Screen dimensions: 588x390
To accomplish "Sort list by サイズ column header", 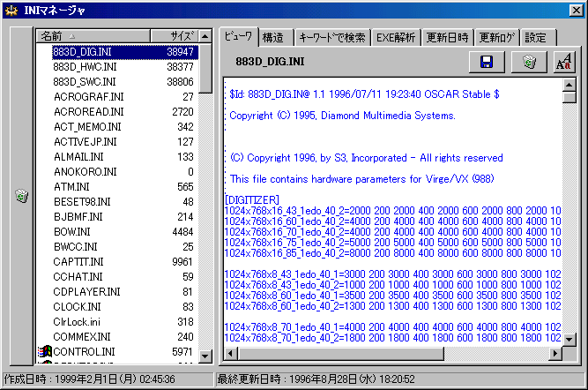I will pos(175,36).
